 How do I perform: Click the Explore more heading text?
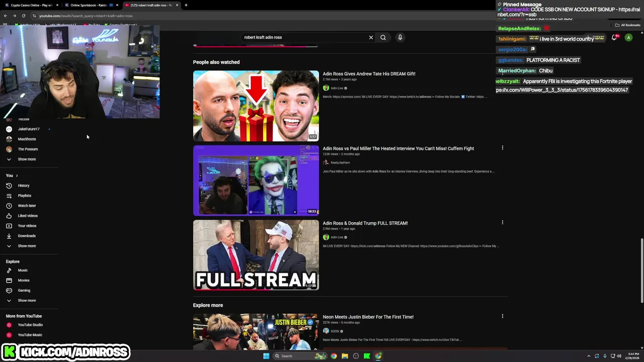pos(208,305)
